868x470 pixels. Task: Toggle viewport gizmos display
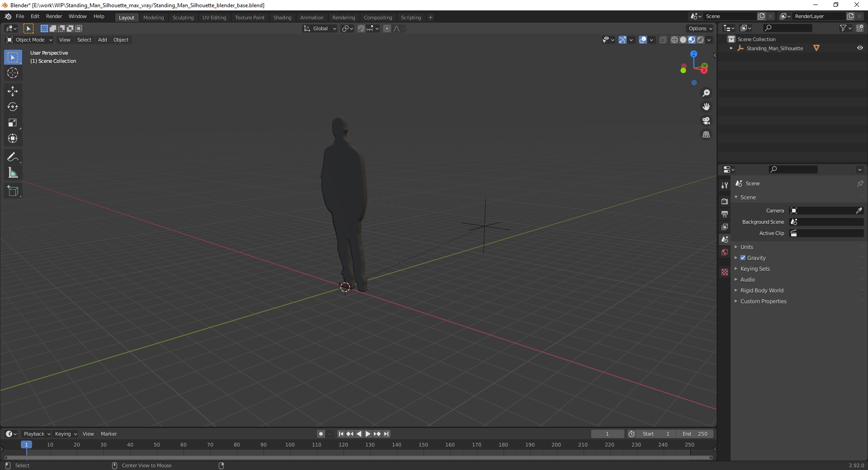[622, 40]
